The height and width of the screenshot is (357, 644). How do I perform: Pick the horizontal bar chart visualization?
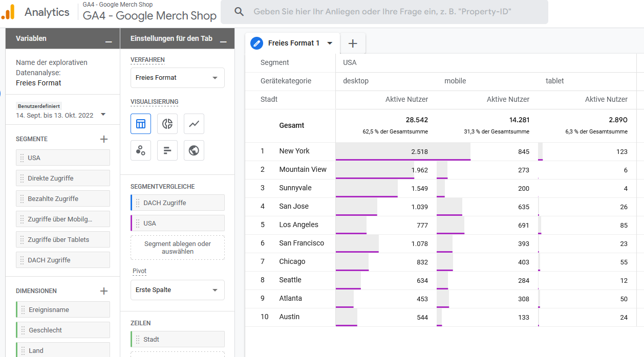click(167, 150)
